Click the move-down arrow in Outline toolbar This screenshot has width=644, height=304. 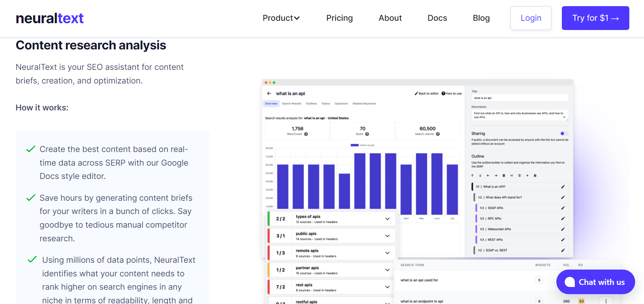[x=480, y=176]
